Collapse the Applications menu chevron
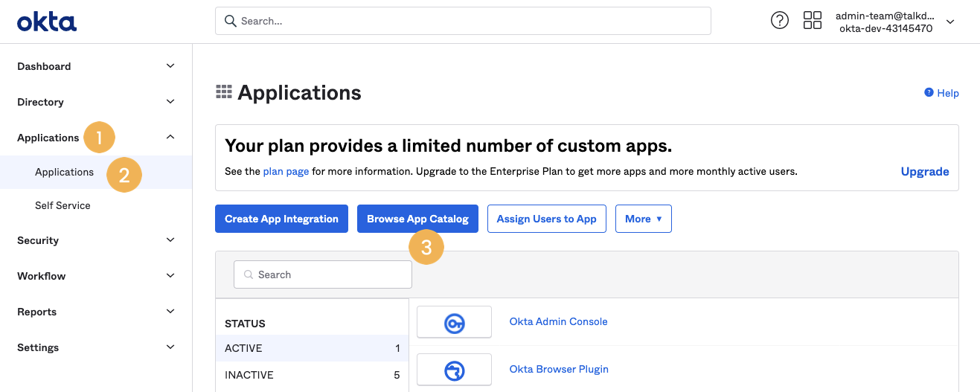This screenshot has height=392, width=980. tap(170, 138)
